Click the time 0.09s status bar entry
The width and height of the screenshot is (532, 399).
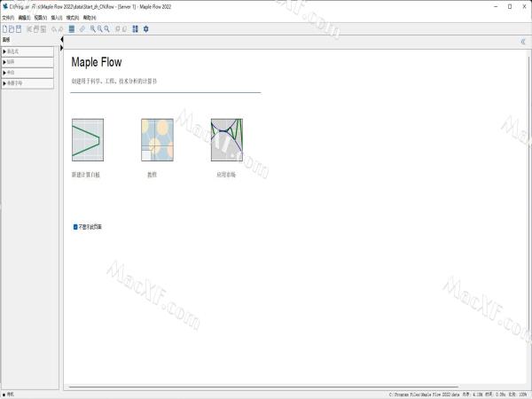[496, 395]
